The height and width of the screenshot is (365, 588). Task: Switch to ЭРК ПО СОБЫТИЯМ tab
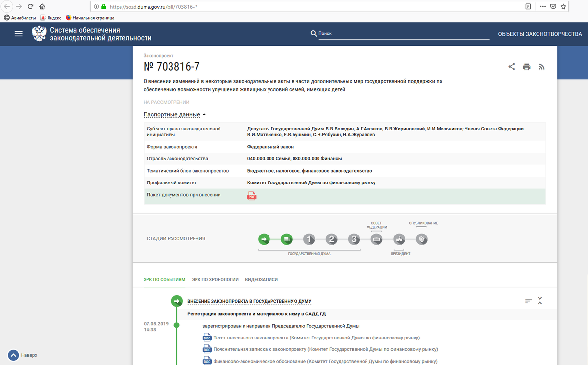[x=164, y=280]
